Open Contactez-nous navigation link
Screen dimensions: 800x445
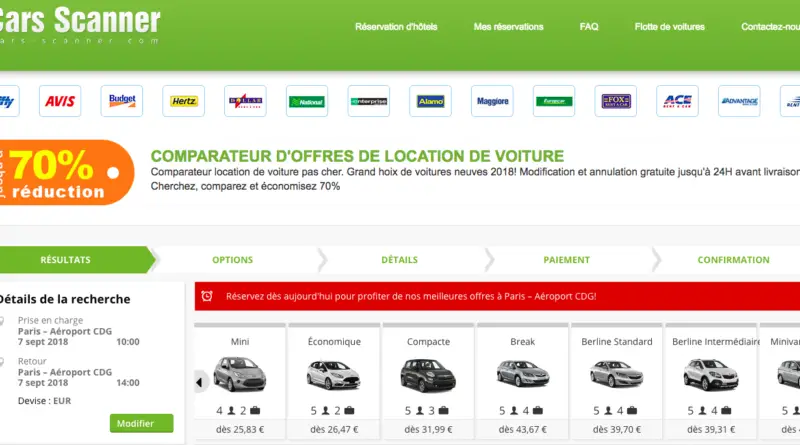(770, 27)
